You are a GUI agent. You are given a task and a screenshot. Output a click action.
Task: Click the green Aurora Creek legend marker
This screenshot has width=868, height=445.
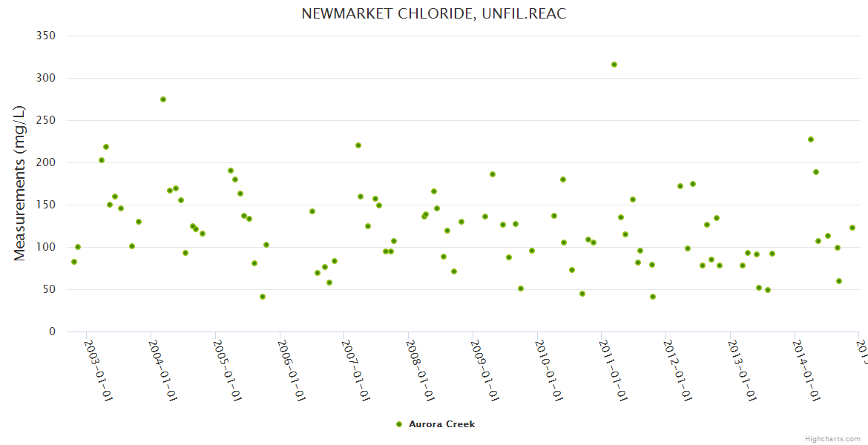pyautogui.click(x=399, y=424)
